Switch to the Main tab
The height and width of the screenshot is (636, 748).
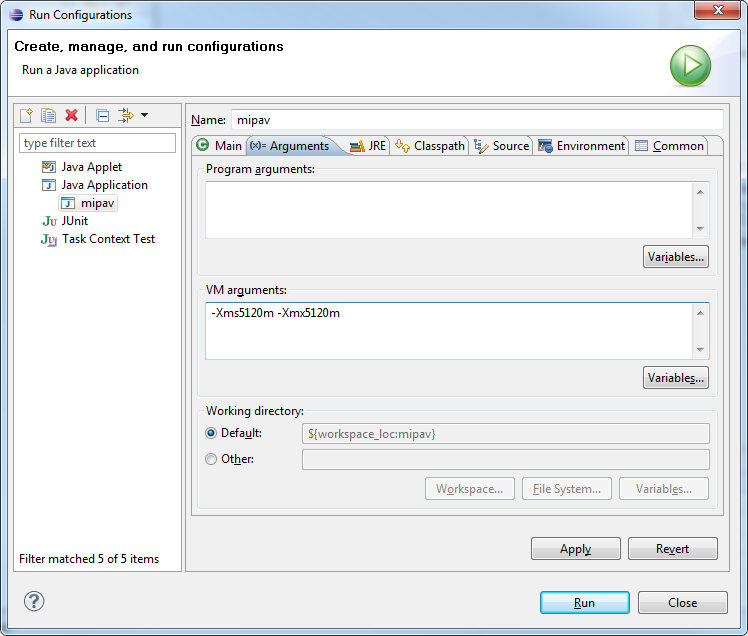pyautogui.click(x=219, y=146)
